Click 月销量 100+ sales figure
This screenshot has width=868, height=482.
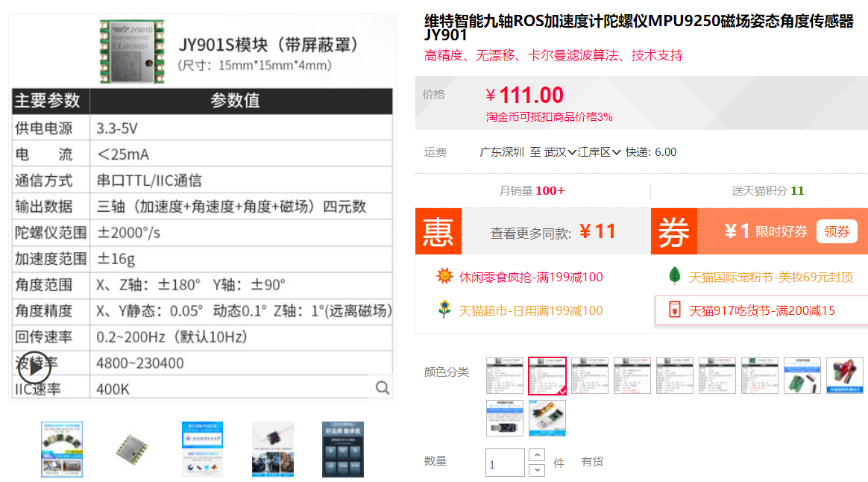[532, 191]
